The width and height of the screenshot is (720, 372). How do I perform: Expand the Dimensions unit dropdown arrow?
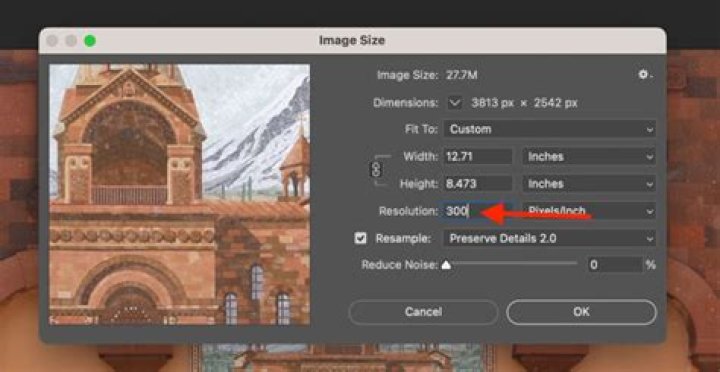[x=455, y=103]
